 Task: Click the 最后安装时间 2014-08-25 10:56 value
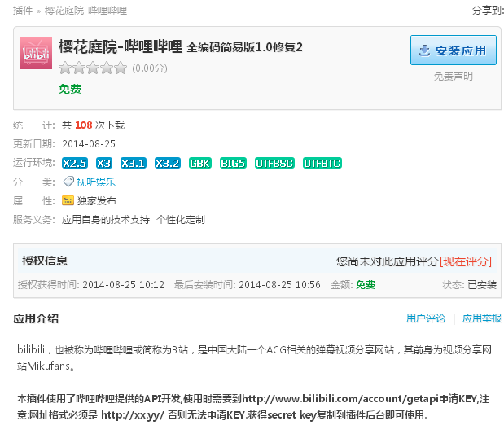point(279,285)
